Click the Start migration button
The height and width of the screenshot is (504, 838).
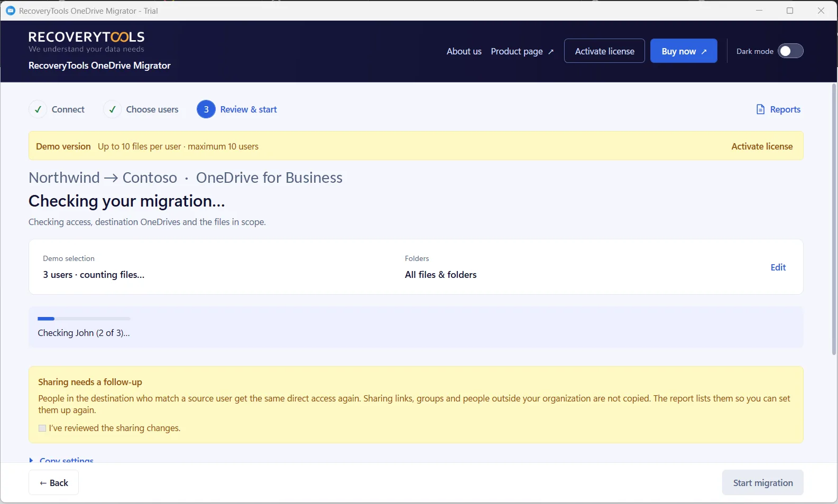pos(762,482)
